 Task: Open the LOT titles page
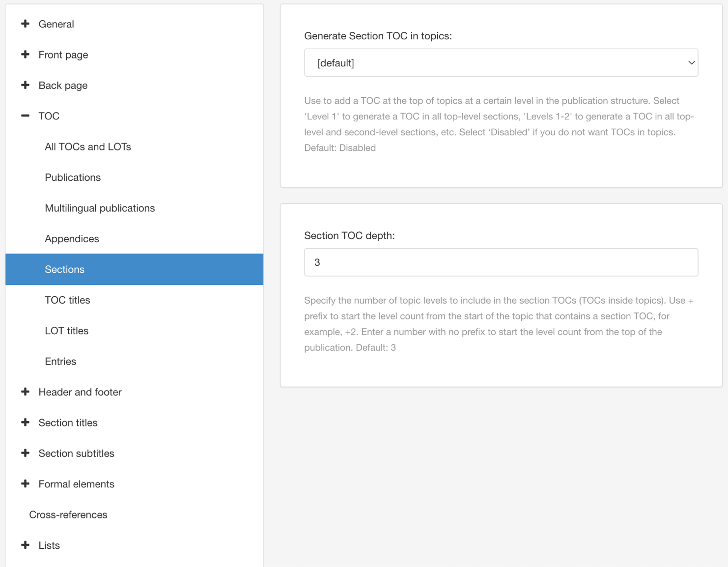66,330
